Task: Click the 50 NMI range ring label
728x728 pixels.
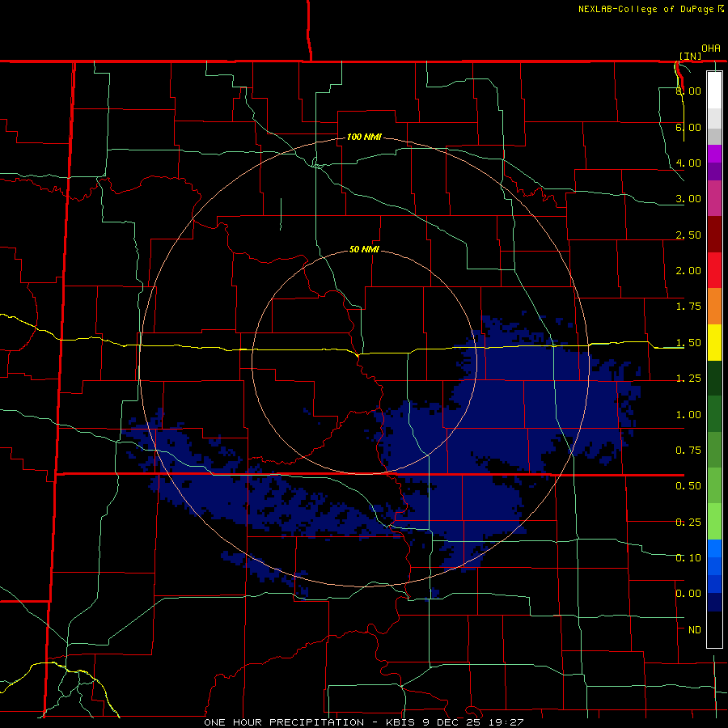Action: pyautogui.click(x=364, y=249)
